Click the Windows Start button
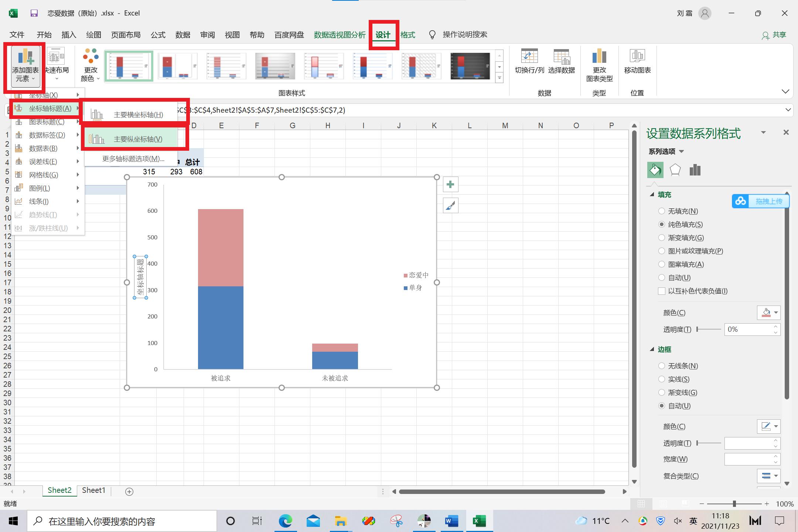This screenshot has width=798, height=532. 13,521
